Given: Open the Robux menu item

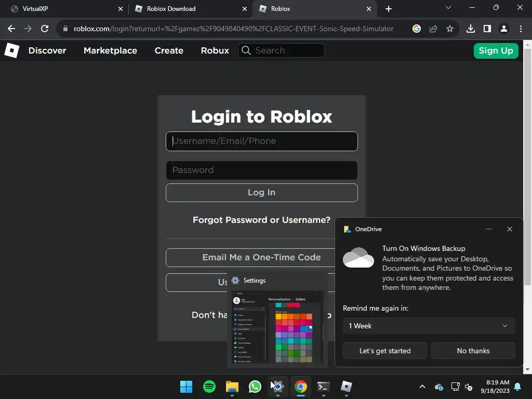Looking at the screenshot, I should 215,50.
